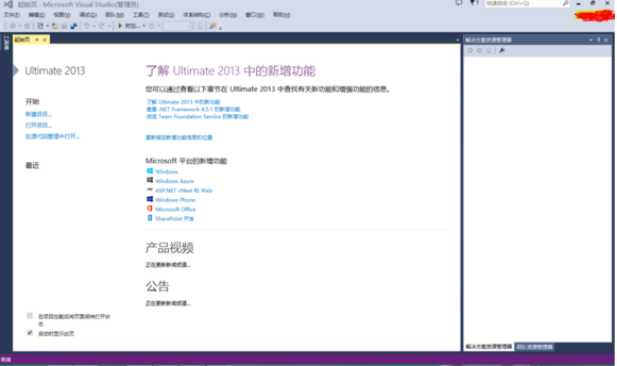Close the Start Page tab
Viewport: 617px width, 366px height.
click(44, 39)
